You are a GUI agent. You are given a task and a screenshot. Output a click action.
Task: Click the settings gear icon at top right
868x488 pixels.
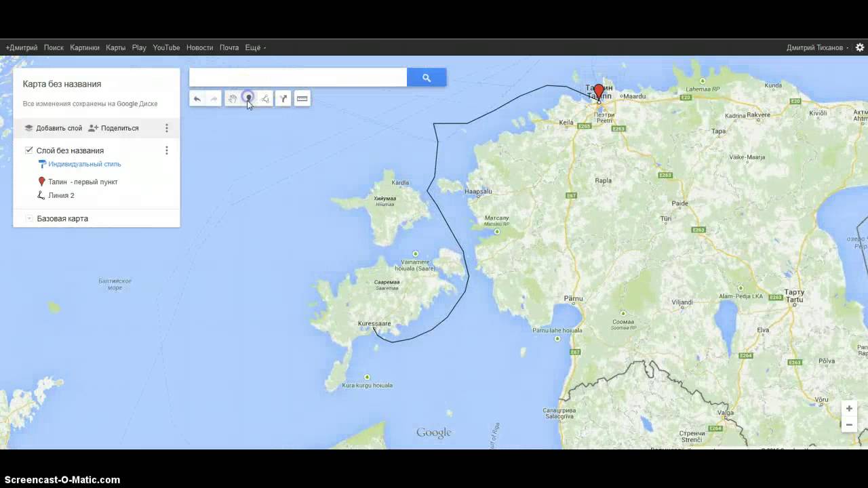860,47
